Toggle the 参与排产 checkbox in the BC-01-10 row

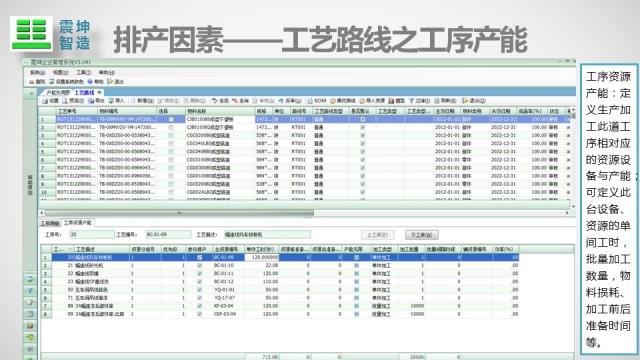click(x=199, y=265)
